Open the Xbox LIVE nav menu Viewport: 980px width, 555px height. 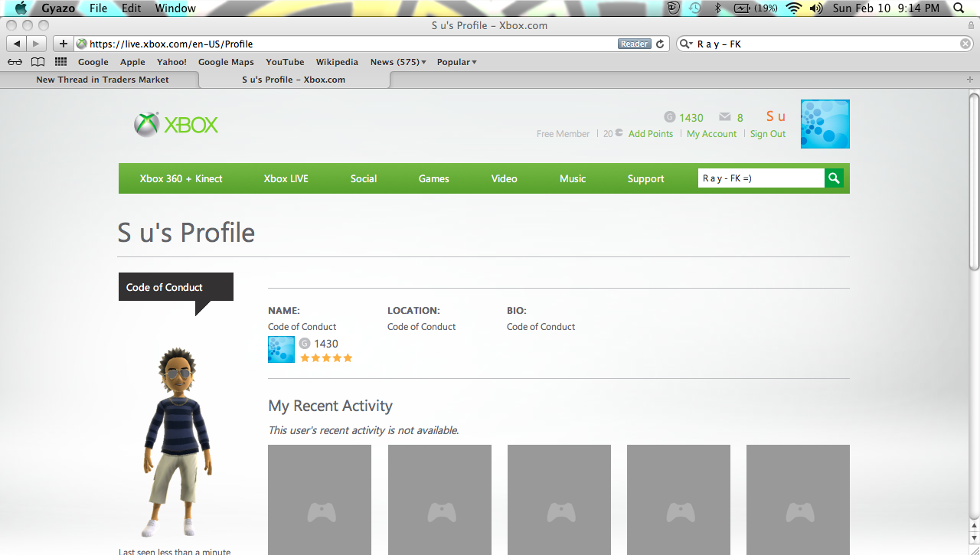286,178
